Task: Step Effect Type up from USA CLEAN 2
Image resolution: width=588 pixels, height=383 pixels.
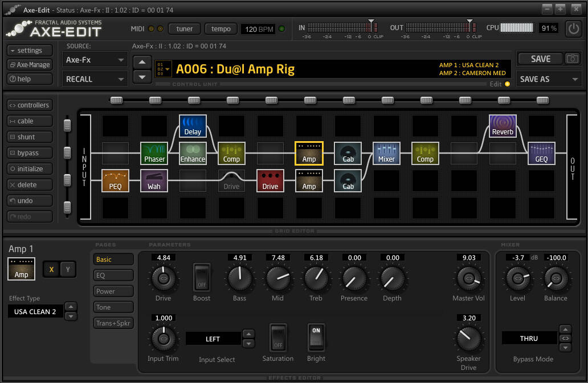Action: (71, 307)
